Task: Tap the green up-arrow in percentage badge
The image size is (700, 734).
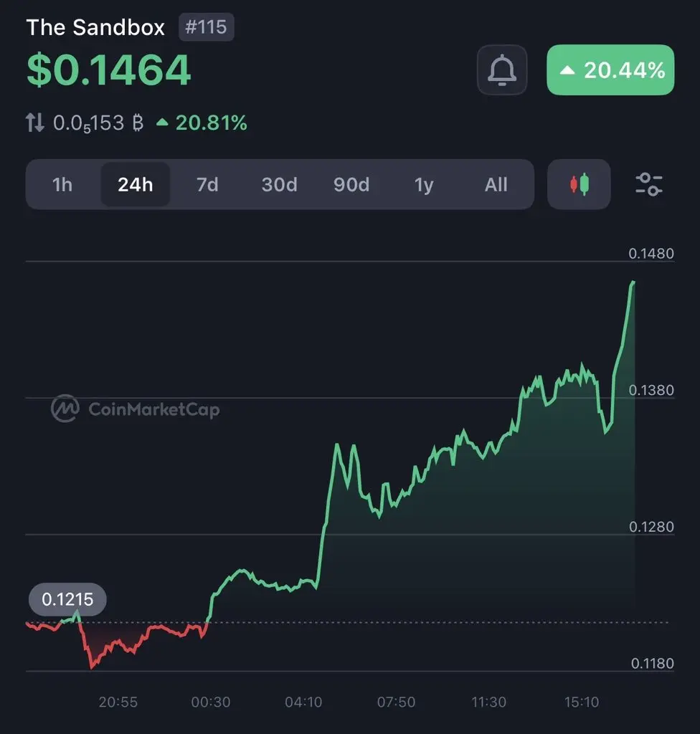Action: click(x=567, y=70)
